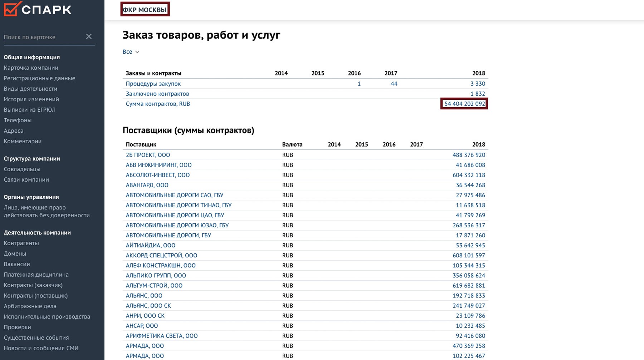
Task: Open Комментарии section
Action: 23,141
